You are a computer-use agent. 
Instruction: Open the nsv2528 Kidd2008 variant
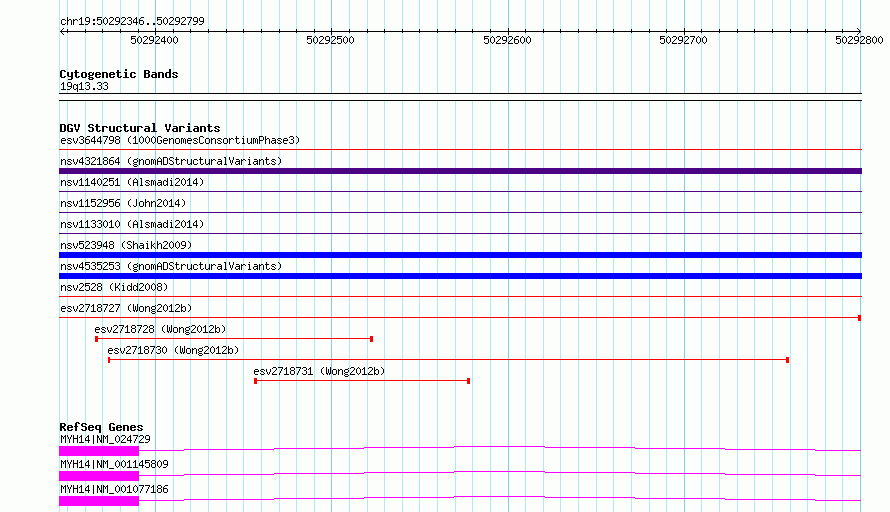point(114,287)
